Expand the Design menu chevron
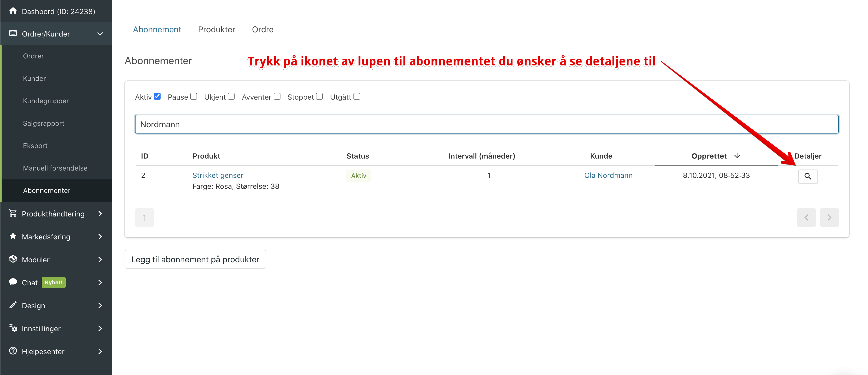 [x=100, y=306]
